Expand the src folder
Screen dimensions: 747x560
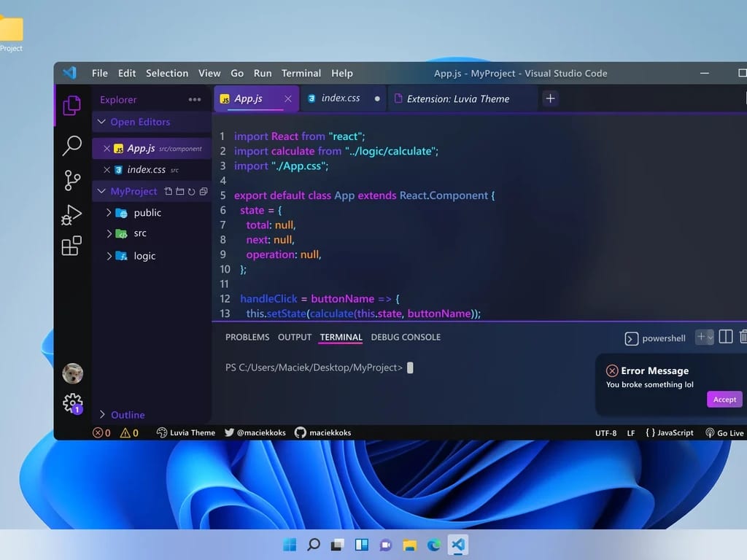click(x=109, y=233)
